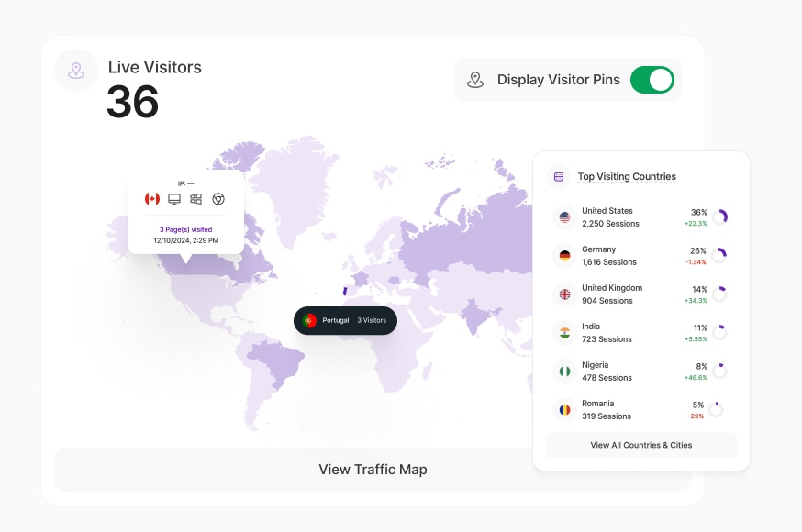
Task: Click the Top Visiting Countries heading
Action: 627,176
